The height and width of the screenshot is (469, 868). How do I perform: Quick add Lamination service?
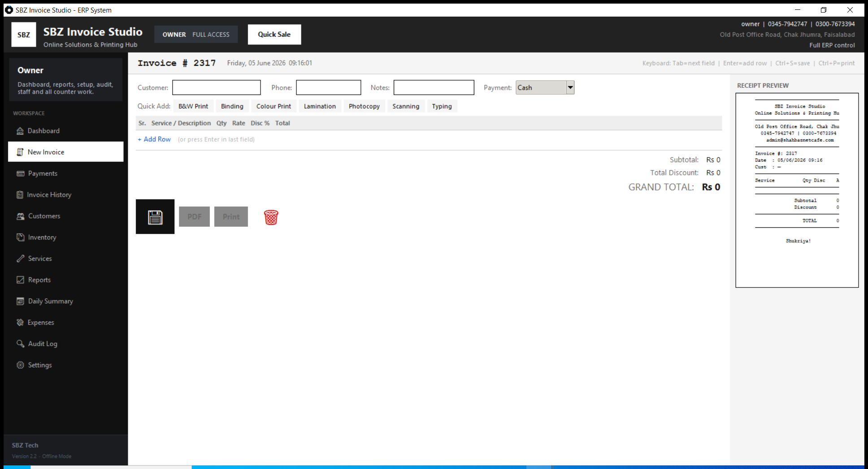click(x=320, y=106)
